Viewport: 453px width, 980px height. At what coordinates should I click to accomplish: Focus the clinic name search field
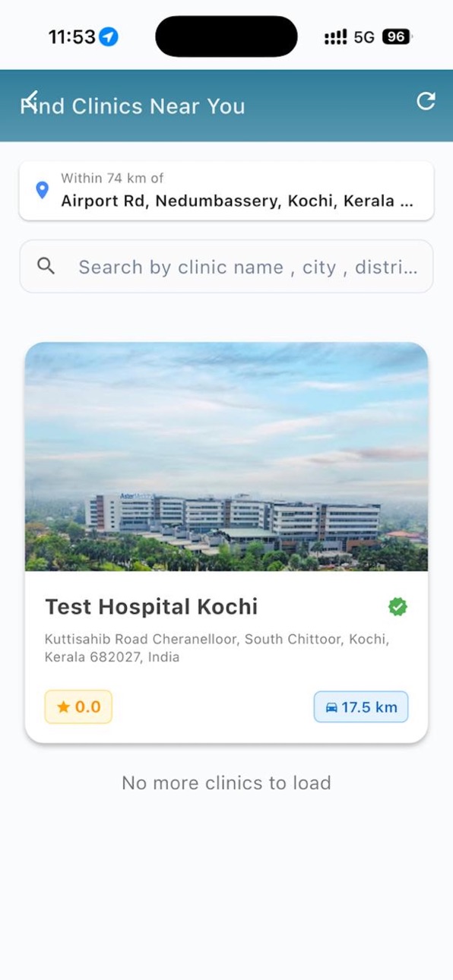point(226,267)
